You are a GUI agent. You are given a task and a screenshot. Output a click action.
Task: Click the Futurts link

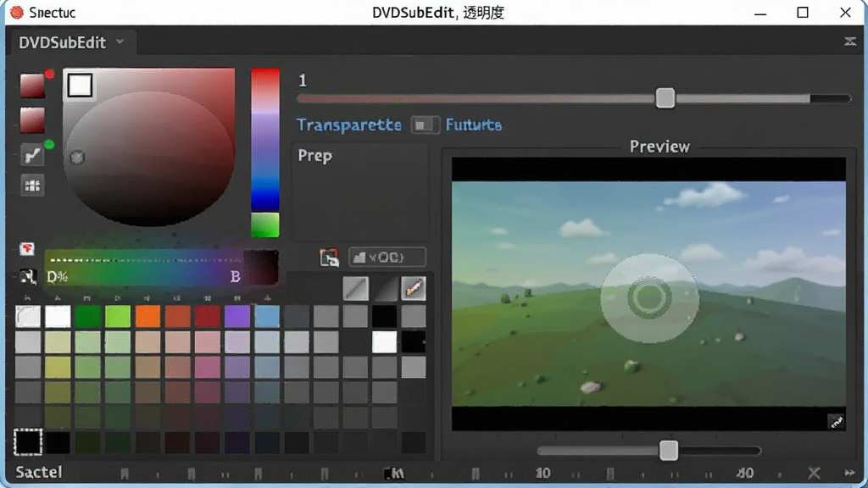[474, 125]
